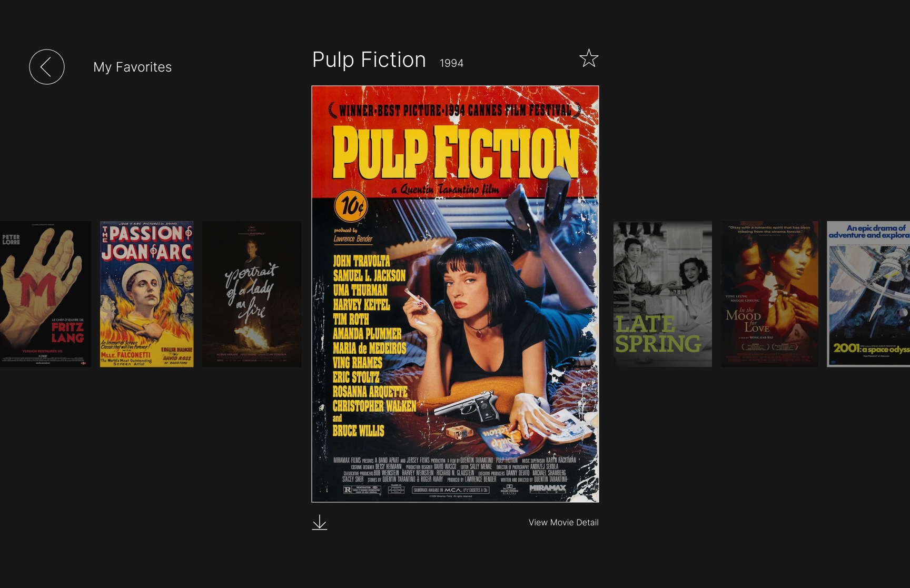Go back with the circled arrow button
The width and height of the screenshot is (910, 588).
[47, 67]
